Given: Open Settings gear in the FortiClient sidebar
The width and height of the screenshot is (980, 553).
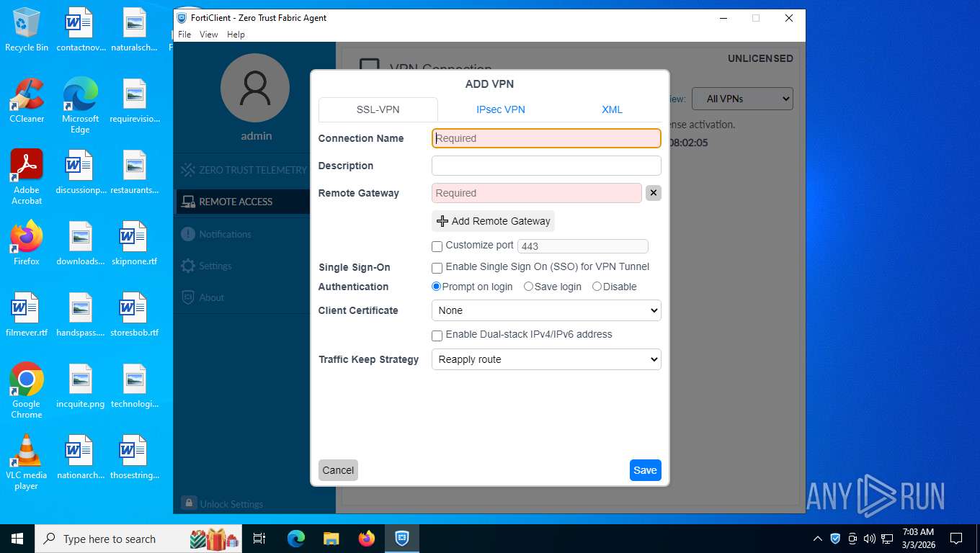Looking at the screenshot, I should coord(188,266).
